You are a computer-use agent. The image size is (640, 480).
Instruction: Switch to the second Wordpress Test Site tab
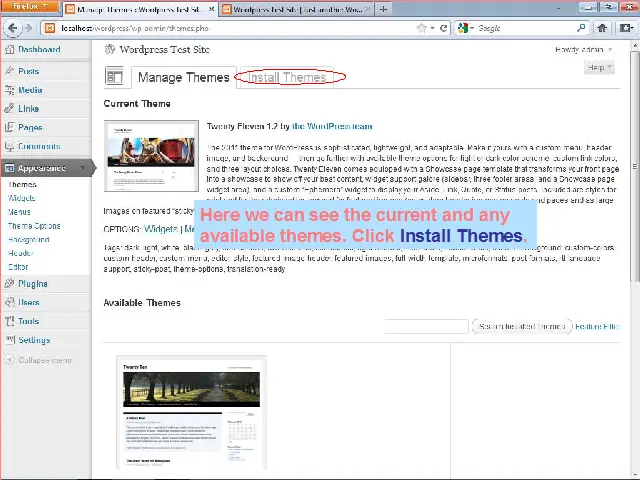coord(296,9)
